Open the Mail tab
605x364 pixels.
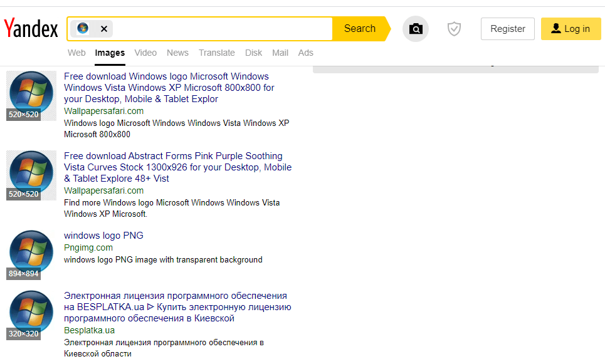(x=280, y=53)
